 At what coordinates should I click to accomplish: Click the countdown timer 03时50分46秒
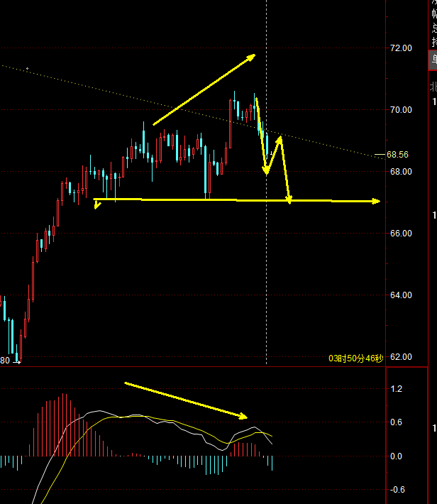355,358
